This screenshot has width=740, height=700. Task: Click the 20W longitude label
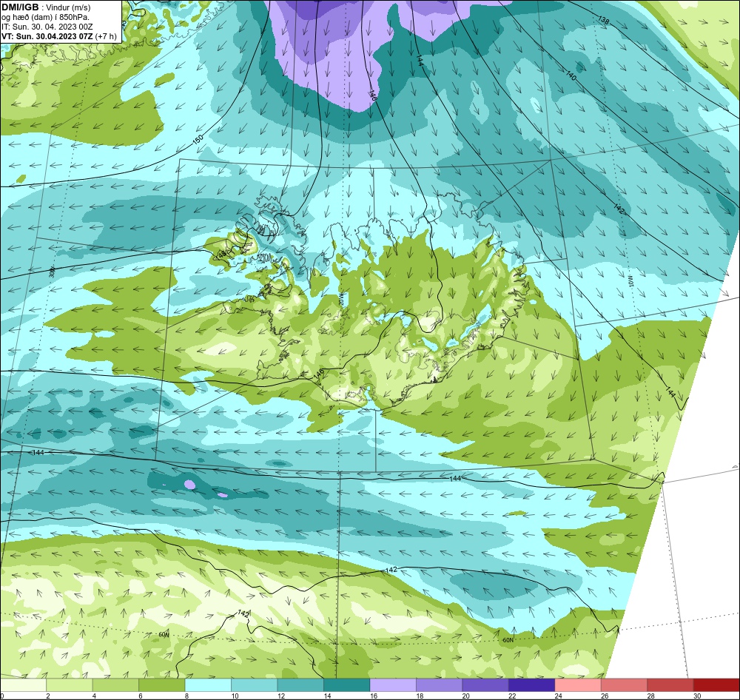(x=341, y=299)
